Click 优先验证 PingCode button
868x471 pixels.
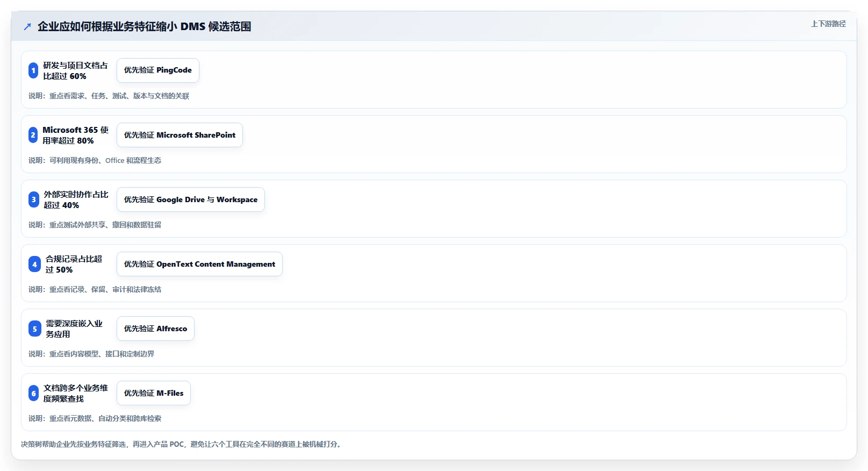pyautogui.click(x=158, y=70)
